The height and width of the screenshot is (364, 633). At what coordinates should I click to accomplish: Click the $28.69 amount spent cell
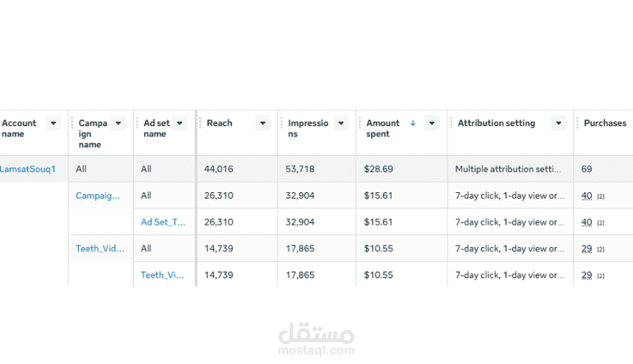pos(378,169)
